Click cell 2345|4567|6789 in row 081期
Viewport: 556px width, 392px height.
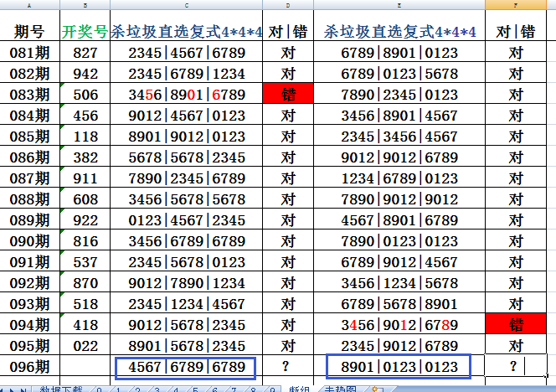tap(187, 53)
